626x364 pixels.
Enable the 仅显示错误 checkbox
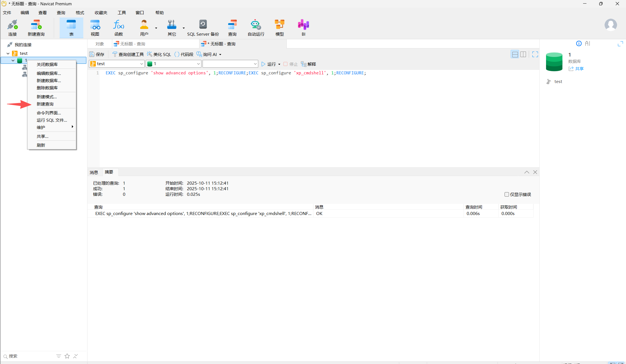[x=507, y=194]
